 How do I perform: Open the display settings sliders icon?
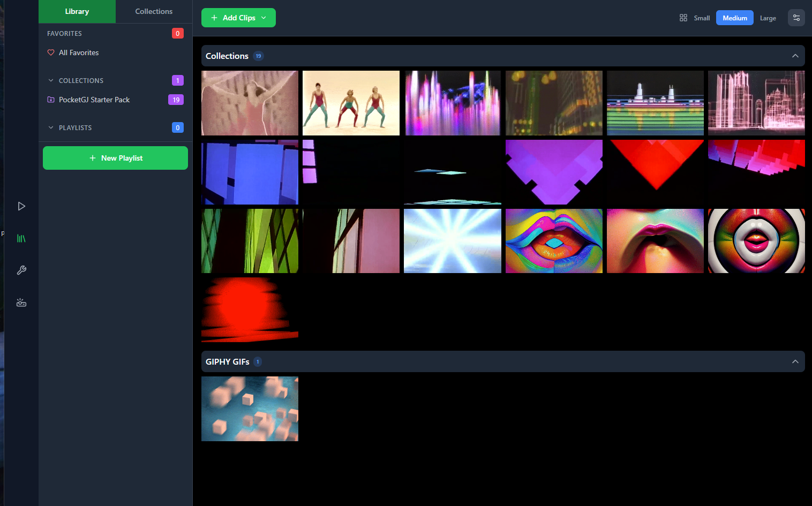(x=796, y=18)
